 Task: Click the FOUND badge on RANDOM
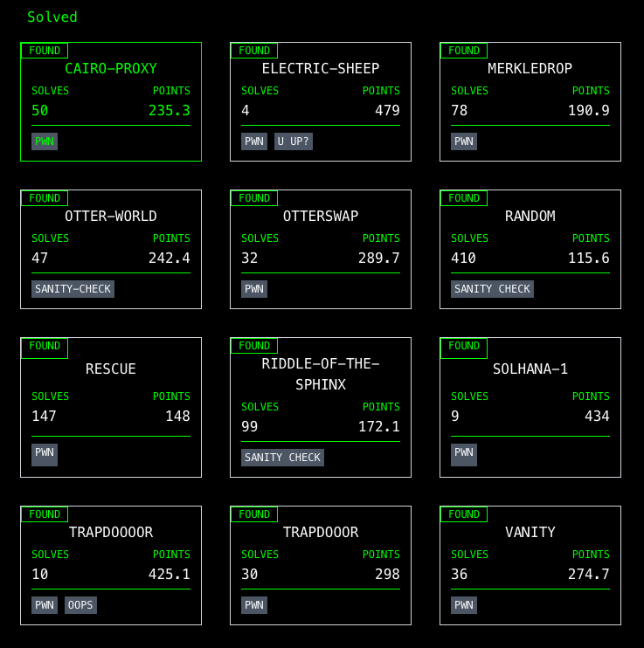[x=464, y=198]
